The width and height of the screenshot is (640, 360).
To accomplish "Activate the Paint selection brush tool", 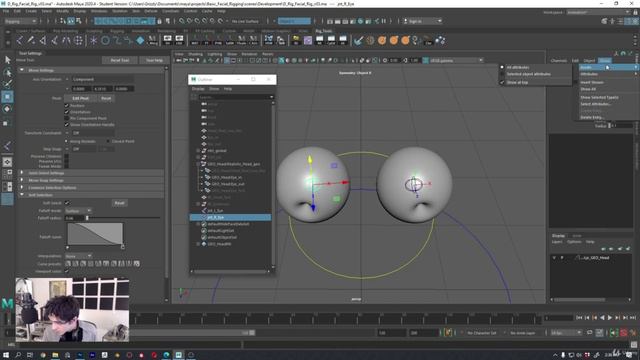I will click(7, 84).
